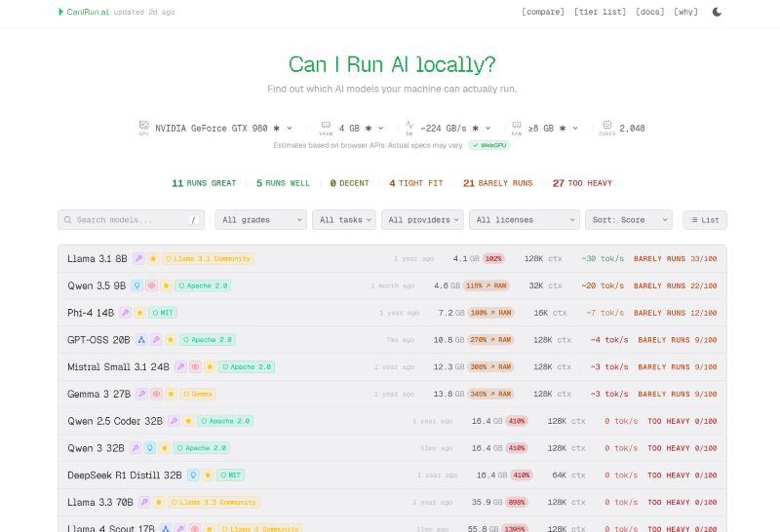
Task: Filter by 0 Decent
Action: pyautogui.click(x=350, y=183)
